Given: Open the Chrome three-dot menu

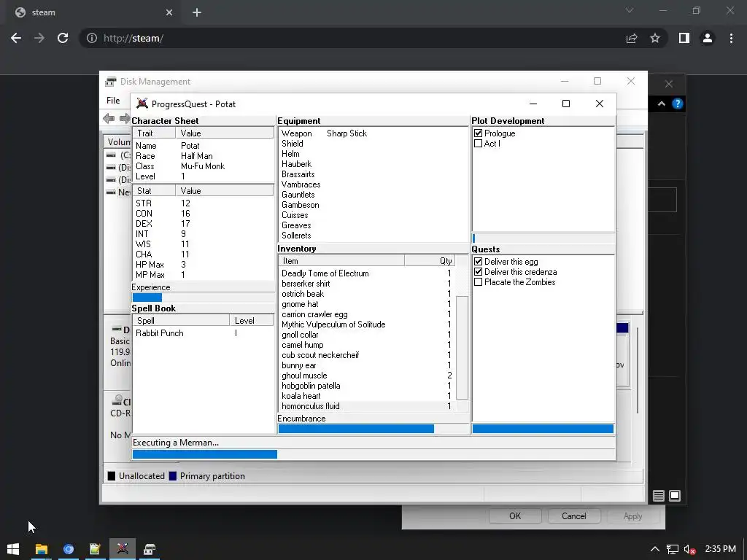Looking at the screenshot, I should (x=731, y=38).
